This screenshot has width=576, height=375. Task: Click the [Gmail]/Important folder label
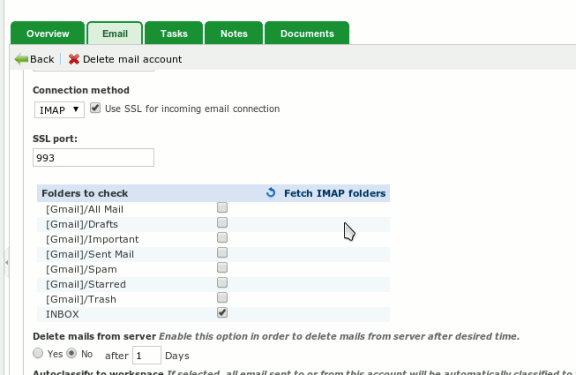(92, 239)
